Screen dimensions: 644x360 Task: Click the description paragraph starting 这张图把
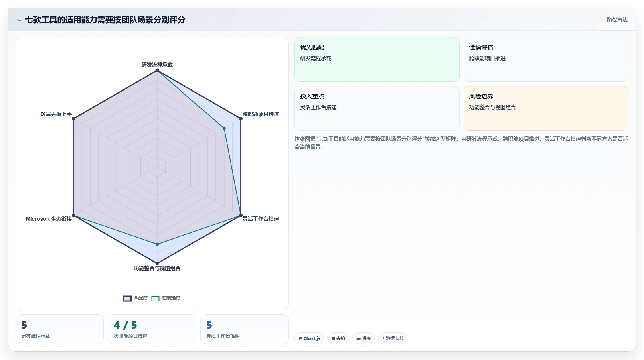[x=461, y=143]
